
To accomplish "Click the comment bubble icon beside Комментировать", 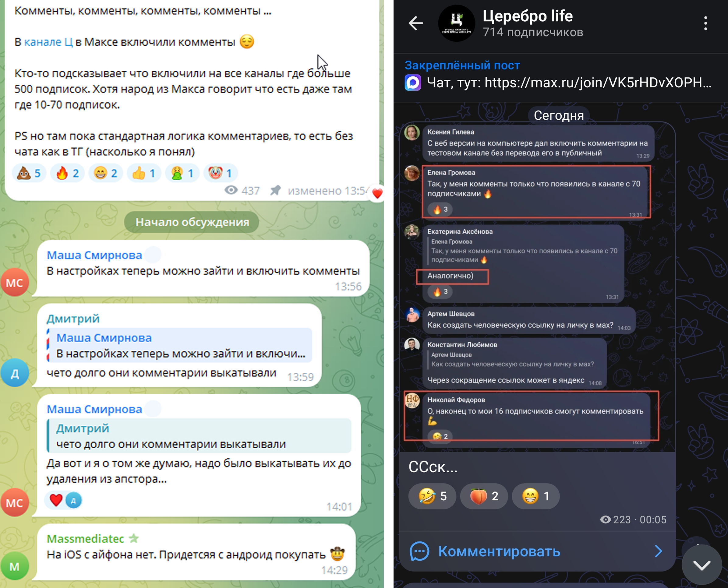I will pyautogui.click(x=419, y=551).
